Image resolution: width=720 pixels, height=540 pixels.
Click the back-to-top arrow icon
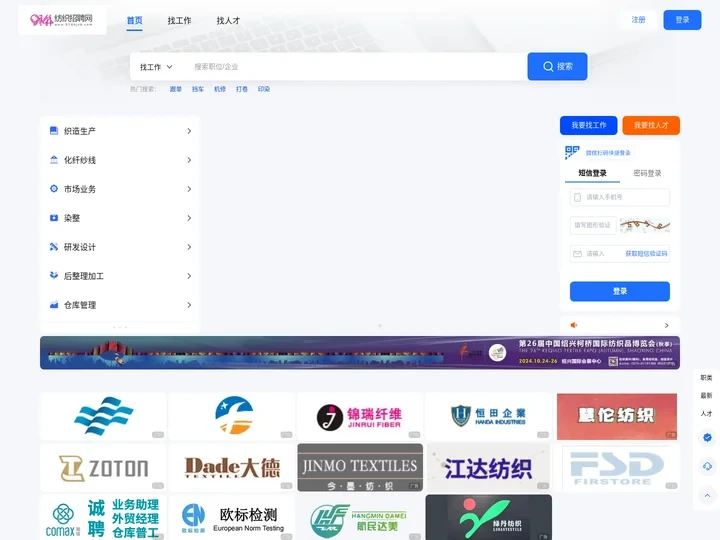707,495
